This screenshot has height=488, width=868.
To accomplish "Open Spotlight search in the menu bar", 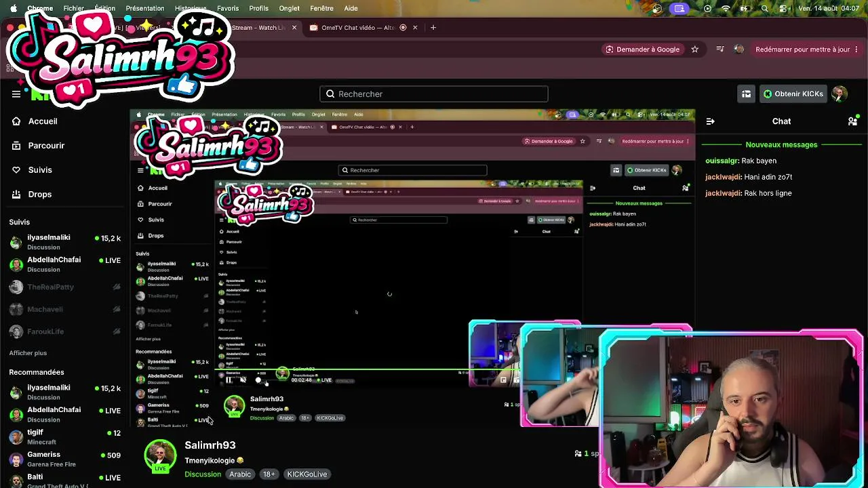I will pos(765,8).
